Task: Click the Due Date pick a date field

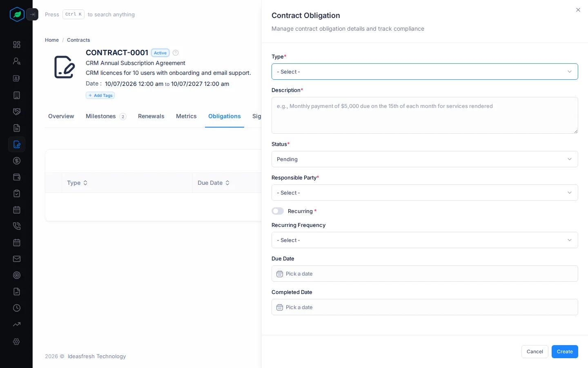Action: (425, 274)
